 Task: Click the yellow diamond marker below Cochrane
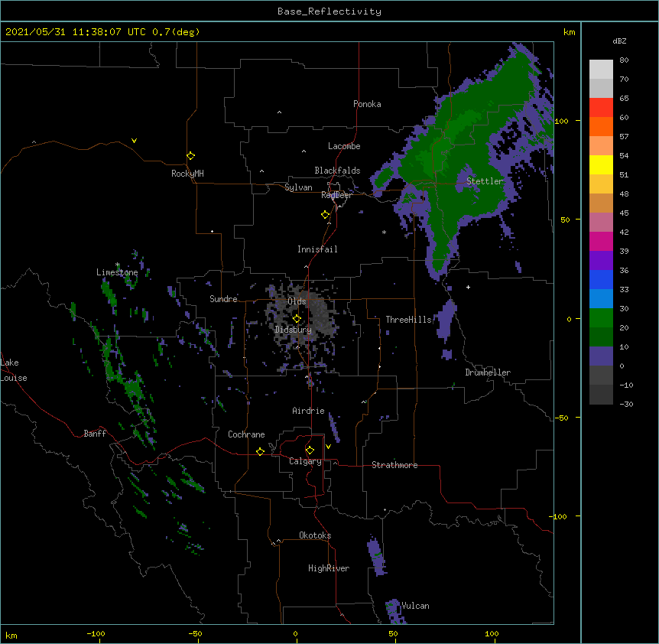point(260,451)
